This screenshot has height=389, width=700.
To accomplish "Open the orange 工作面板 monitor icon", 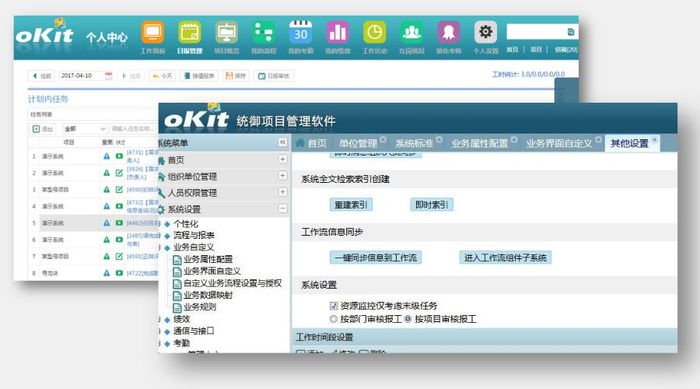I will click(x=153, y=33).
